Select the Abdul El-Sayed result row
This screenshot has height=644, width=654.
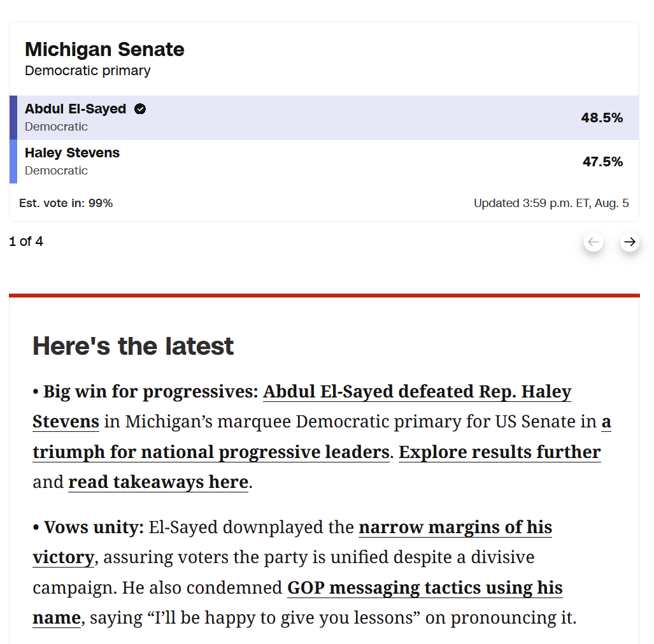(x=324, y=118)
